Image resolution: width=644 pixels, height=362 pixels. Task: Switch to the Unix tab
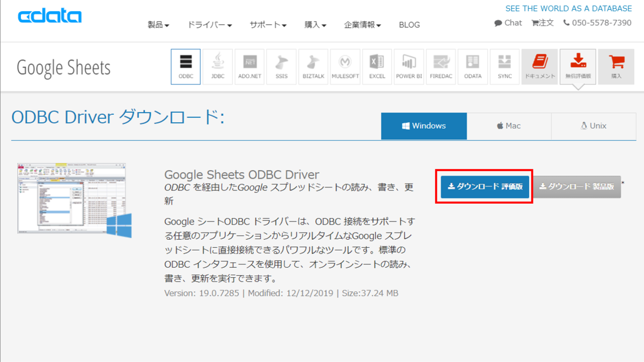coord(593,126)
